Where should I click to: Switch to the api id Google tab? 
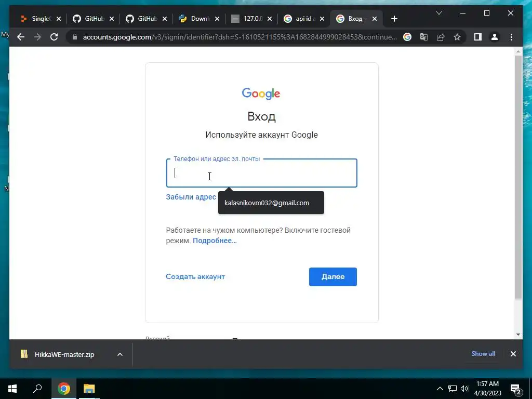coord(300,19)
